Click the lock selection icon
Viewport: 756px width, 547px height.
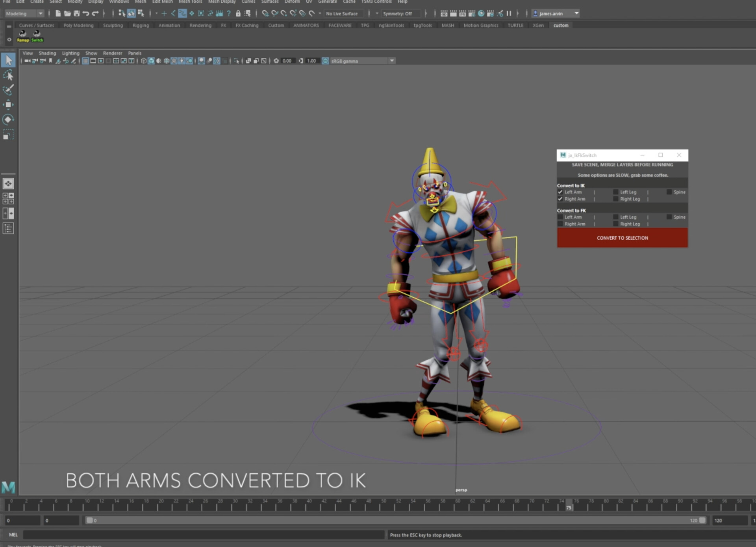click(238, 13)
